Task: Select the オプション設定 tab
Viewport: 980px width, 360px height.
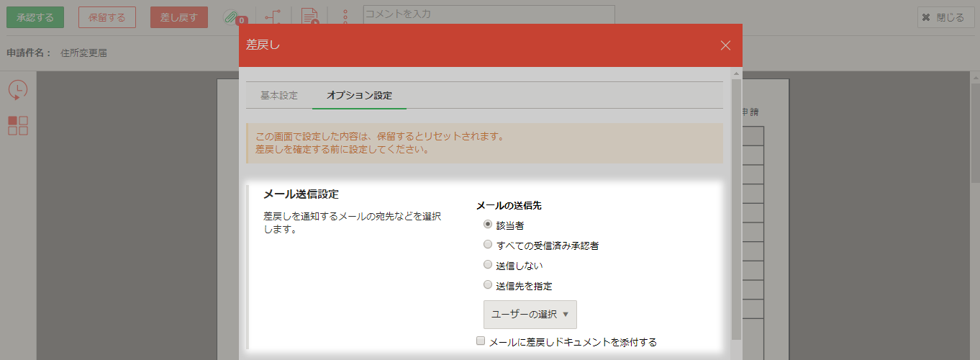Action: (359, 95)
